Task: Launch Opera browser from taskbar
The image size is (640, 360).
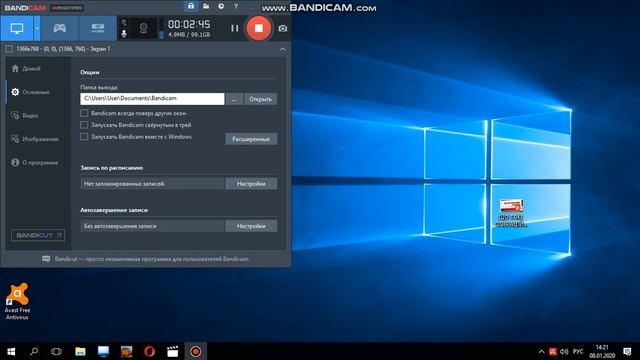Action: [x=149, y=351]
